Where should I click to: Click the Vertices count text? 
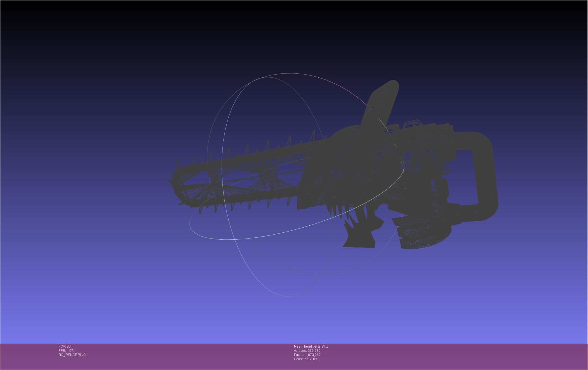307,351
